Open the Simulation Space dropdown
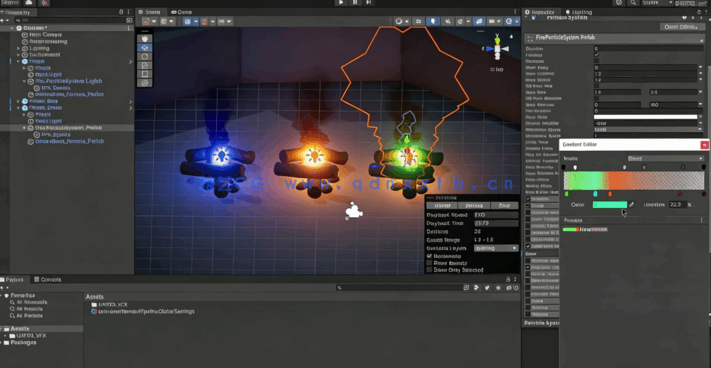 648,129
